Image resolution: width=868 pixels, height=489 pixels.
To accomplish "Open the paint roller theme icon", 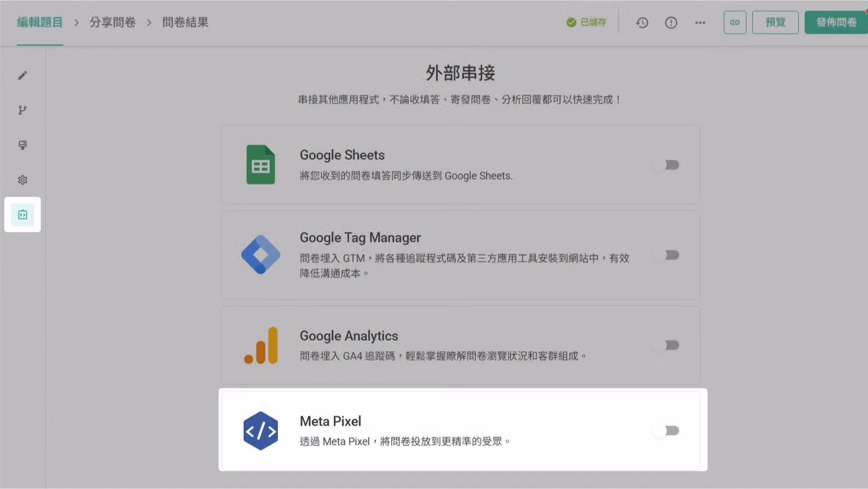I will [23, 145].
